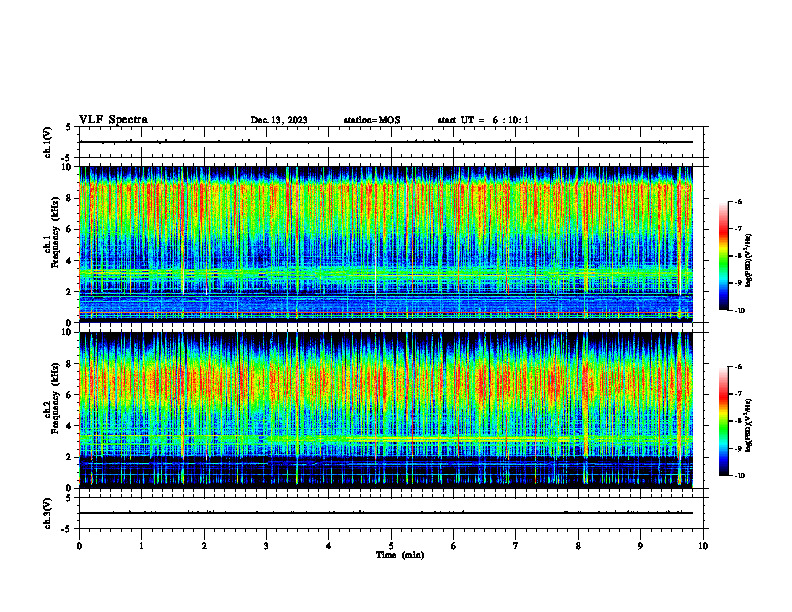Select the "start UT = 6 : 10: 1" text
This screenshot has width=792, height=612.
(x=483, y=120)
